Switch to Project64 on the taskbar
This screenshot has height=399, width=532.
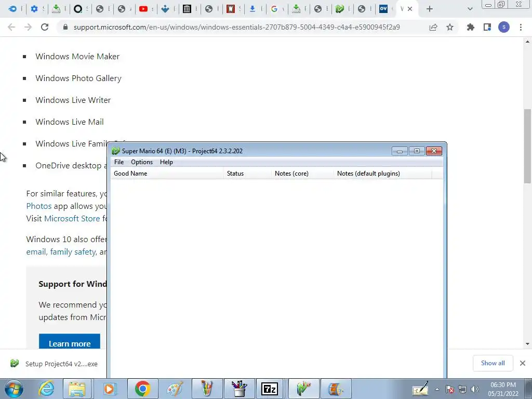click(303, 389)
